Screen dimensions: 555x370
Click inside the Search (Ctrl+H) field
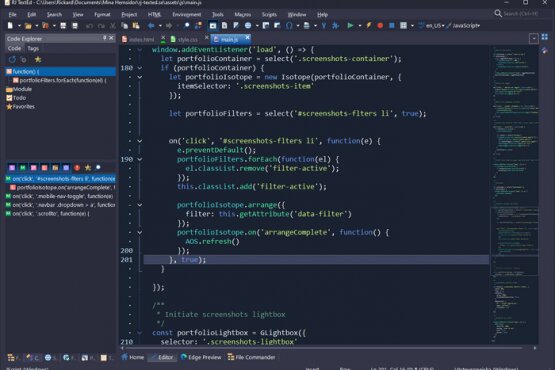521,13
